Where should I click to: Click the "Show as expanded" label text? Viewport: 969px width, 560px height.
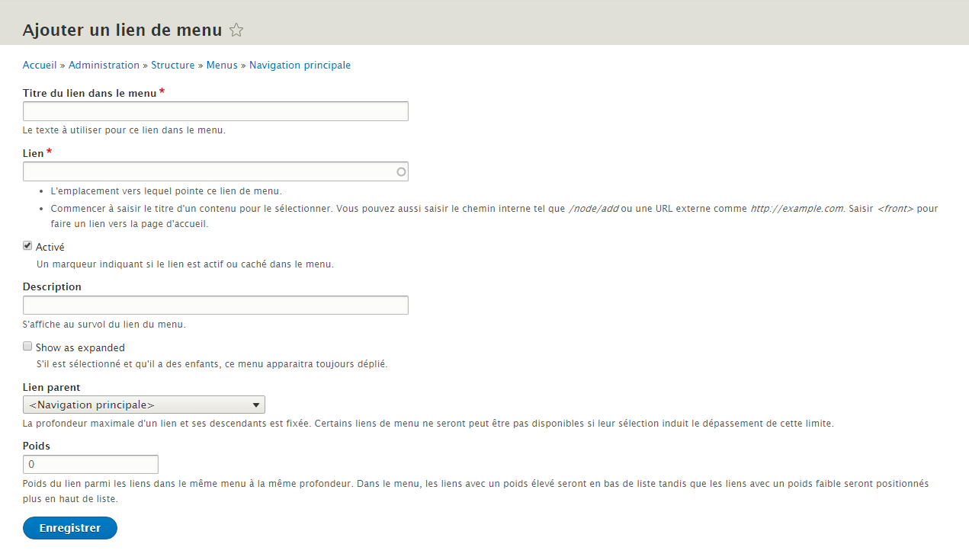pyautogui.click(x=80, y=347)
